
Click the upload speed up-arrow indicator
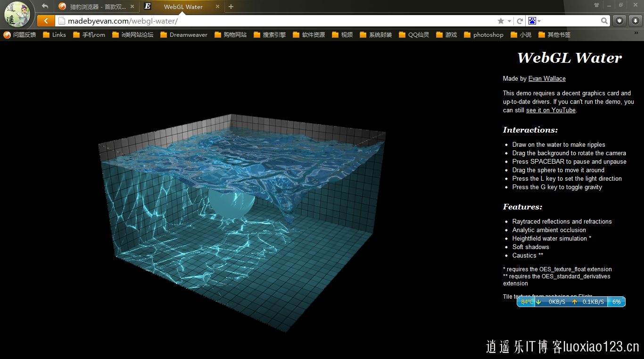coord(574,302)
